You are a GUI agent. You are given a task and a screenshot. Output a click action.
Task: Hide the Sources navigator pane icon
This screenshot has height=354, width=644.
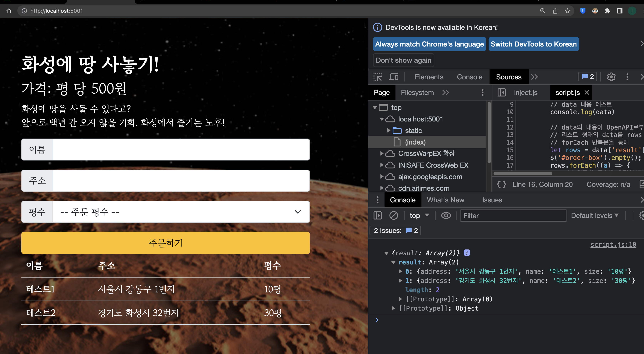click(x=501, y=92)
